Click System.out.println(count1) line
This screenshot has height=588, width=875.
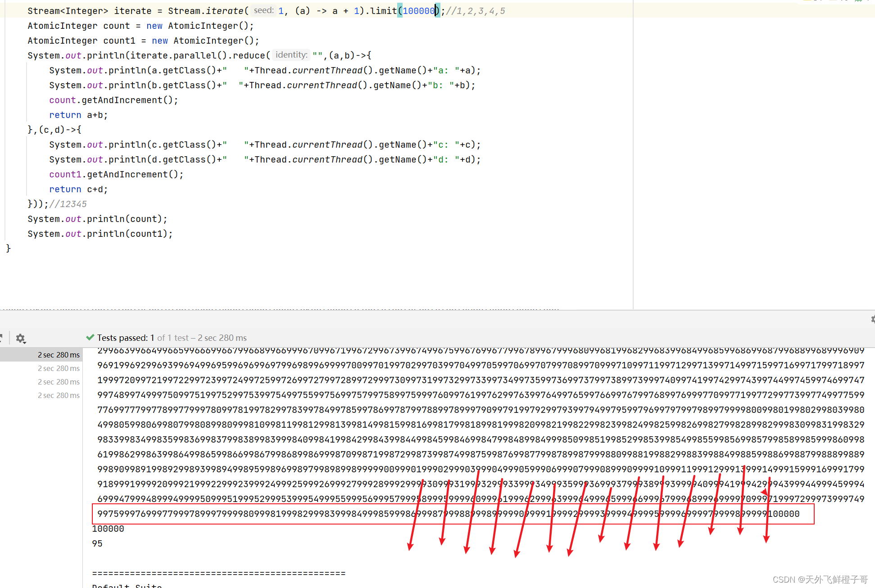point(100,234)
